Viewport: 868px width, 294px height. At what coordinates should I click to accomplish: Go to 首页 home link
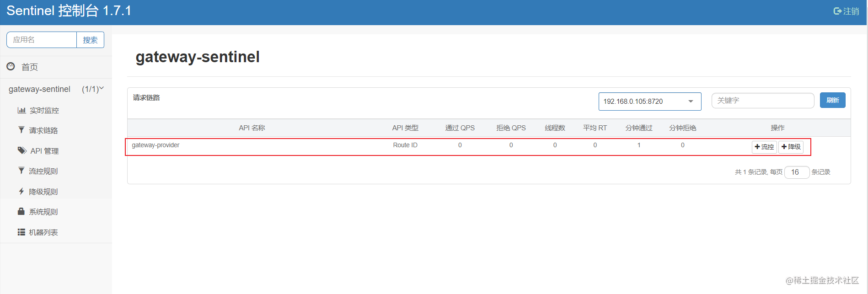click(30, 67)
